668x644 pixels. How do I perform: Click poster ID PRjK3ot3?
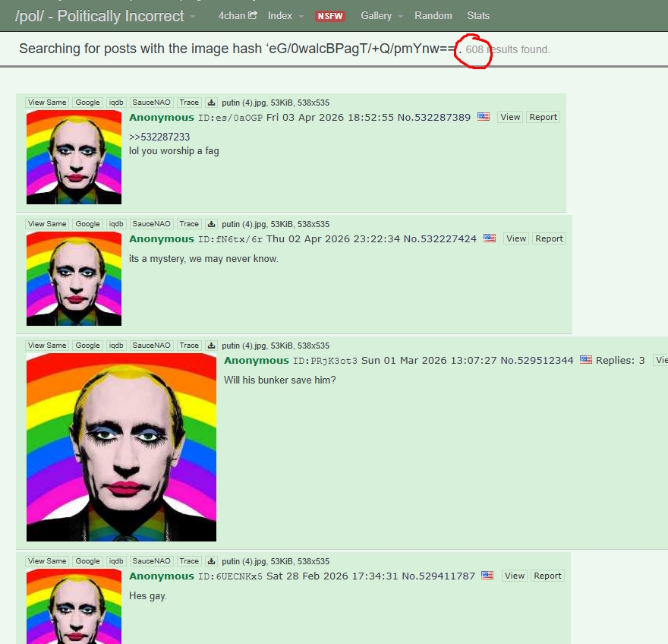(325, 361)
